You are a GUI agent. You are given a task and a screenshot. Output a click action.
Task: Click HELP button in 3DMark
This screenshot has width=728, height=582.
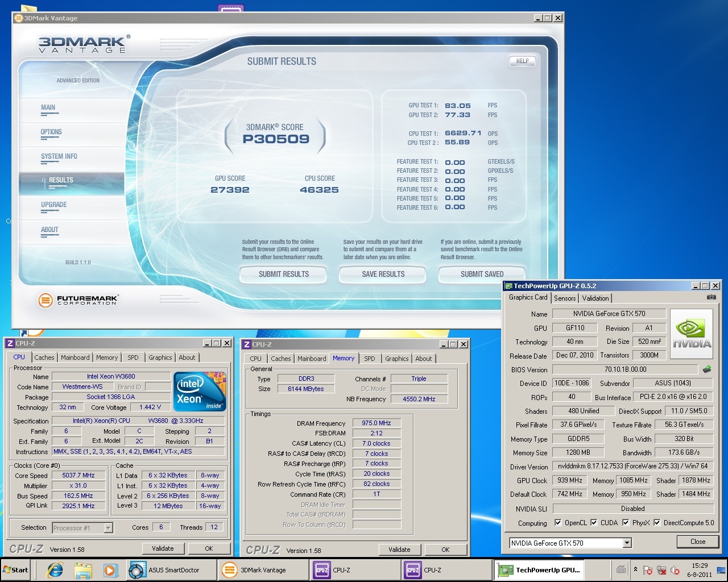[x=522, y=61]
